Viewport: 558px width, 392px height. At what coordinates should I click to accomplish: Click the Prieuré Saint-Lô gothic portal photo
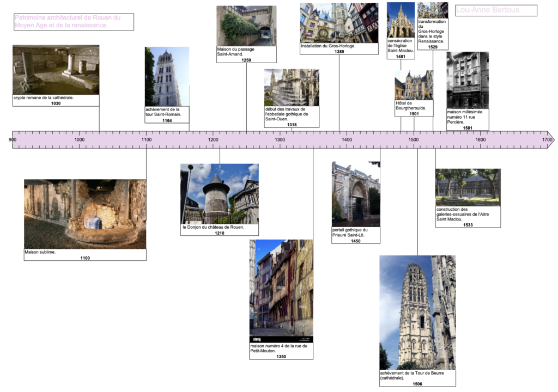point(356,194)
